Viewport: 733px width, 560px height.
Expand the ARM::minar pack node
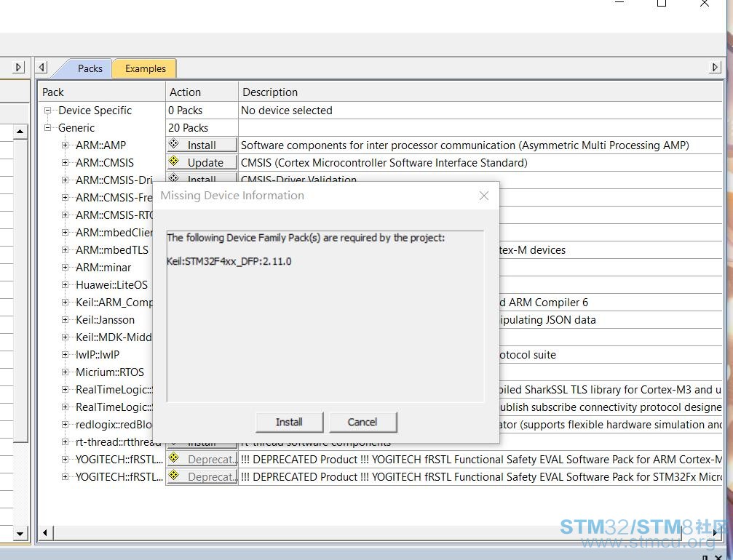pos(65,268)
